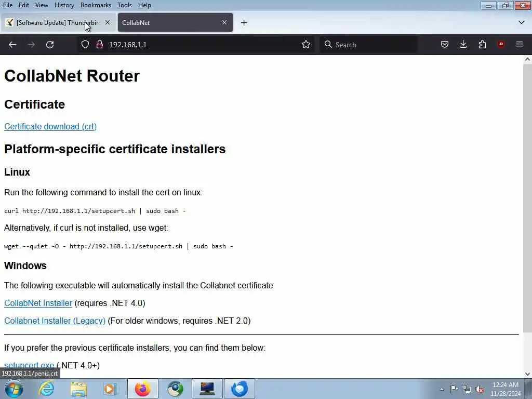The height and width of the screenshot is (399, 532).
Task: Open the globe application in taskbar
Action: [175, 389]
